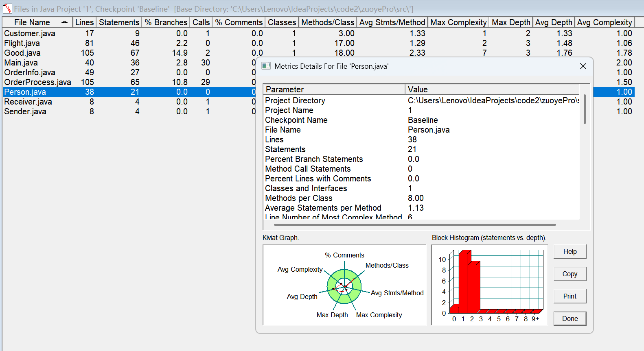
Task: Select the Method Call Statements row
Action: (x=422, y=169)
